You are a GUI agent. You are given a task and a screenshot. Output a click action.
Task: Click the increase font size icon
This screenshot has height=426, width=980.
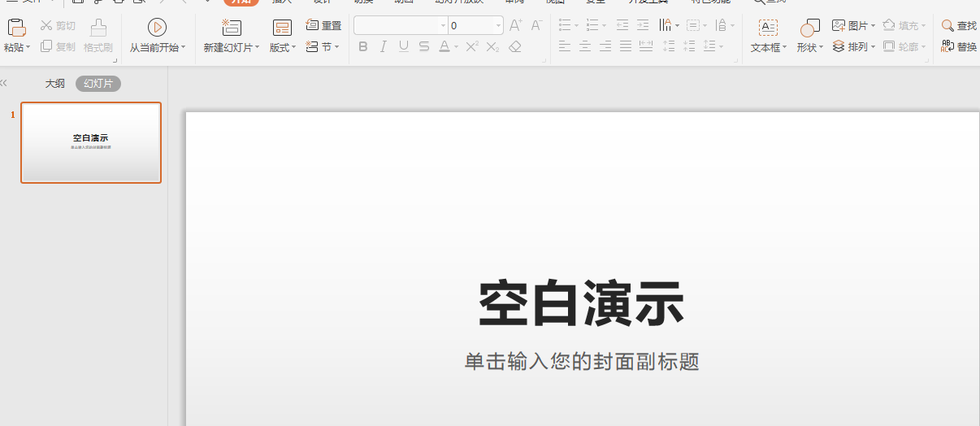pyautogui.click(x=515, y=25)
